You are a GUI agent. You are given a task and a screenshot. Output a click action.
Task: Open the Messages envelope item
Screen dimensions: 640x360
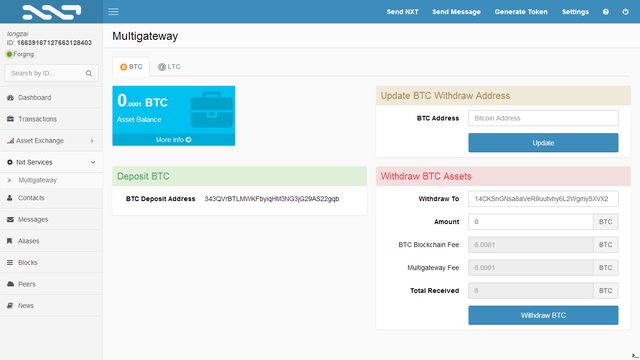[51, 220]
